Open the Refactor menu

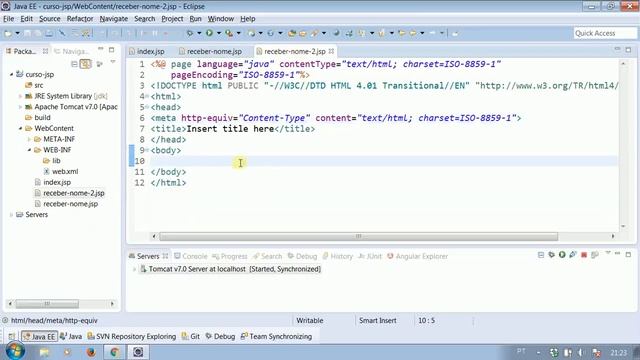click(80, 19)
